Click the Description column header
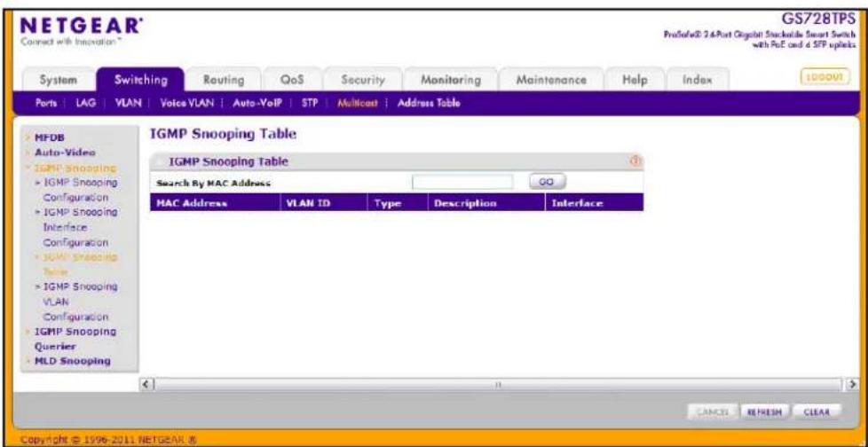The image size is (868, 447). (x=486, y=203)
